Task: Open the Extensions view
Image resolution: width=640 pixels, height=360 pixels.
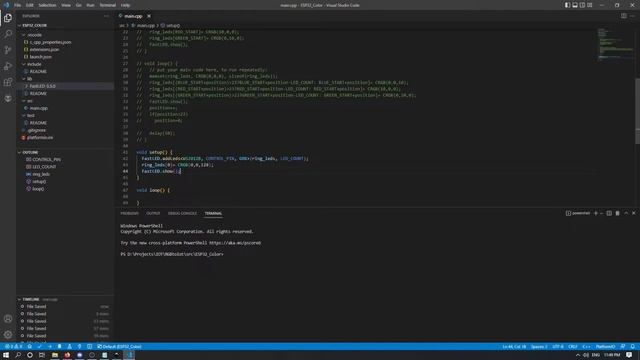Action: pos(8,82)
